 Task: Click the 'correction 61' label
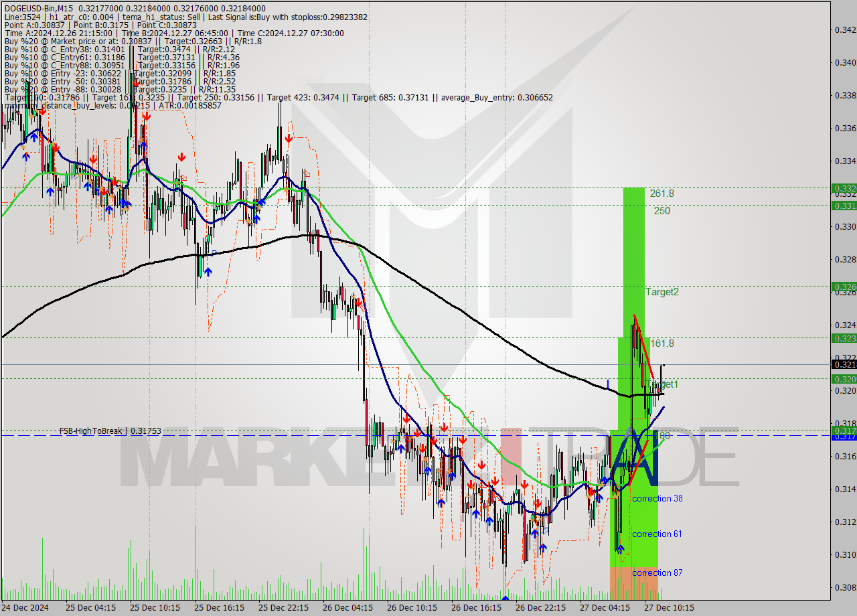point(657,534)
